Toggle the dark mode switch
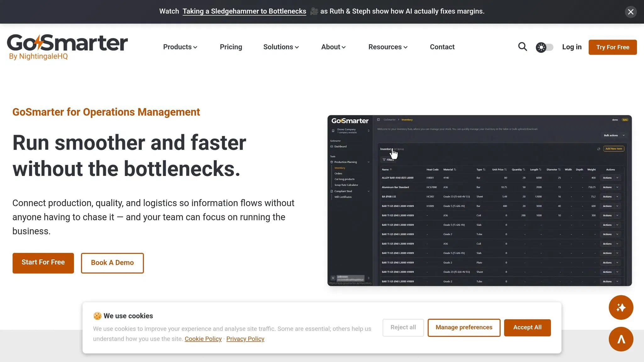The height and width of the screenshot is (362, 644). point(544,47)
